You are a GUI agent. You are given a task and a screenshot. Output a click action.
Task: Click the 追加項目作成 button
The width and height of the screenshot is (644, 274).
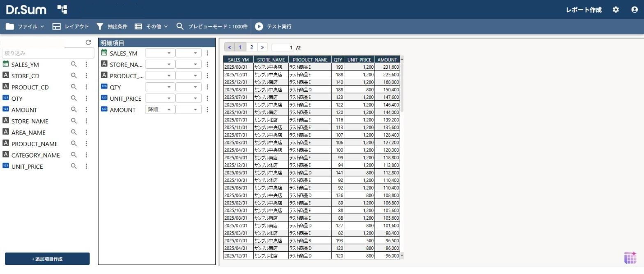47,259
